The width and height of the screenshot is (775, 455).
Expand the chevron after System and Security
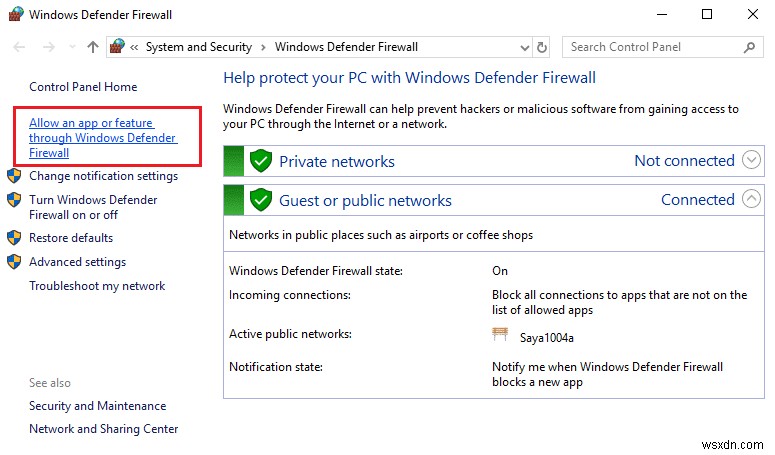(263, 47)
